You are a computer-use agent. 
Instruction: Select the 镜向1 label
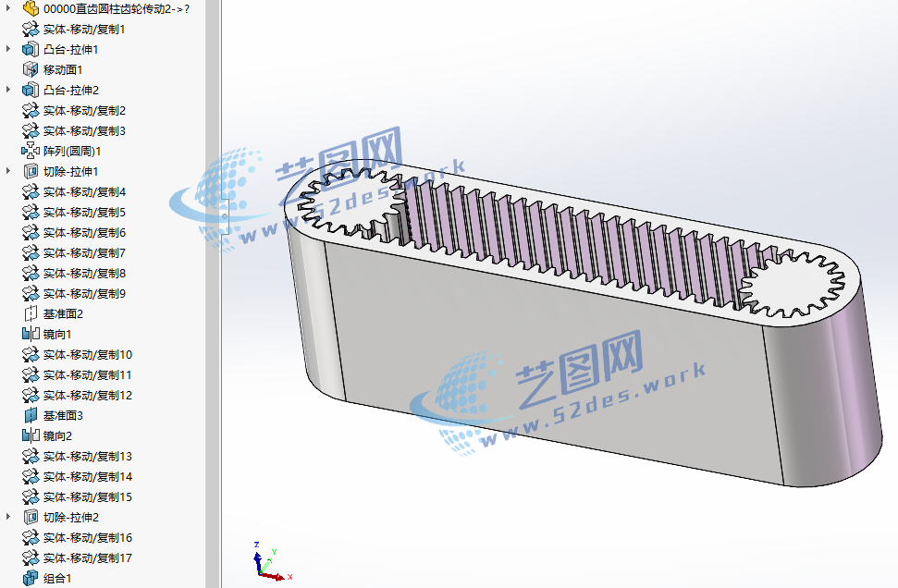pyautogui.click(x=57, y=335)
